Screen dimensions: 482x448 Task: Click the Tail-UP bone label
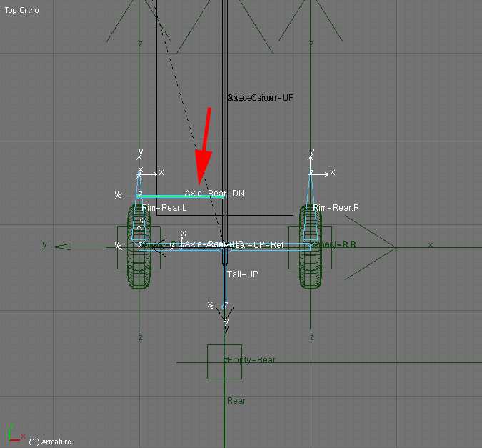(x=243, y=274)
